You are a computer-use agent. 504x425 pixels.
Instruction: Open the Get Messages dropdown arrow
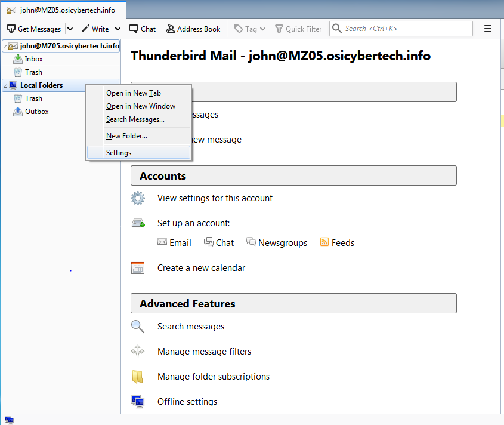click(x=70, y=29)
